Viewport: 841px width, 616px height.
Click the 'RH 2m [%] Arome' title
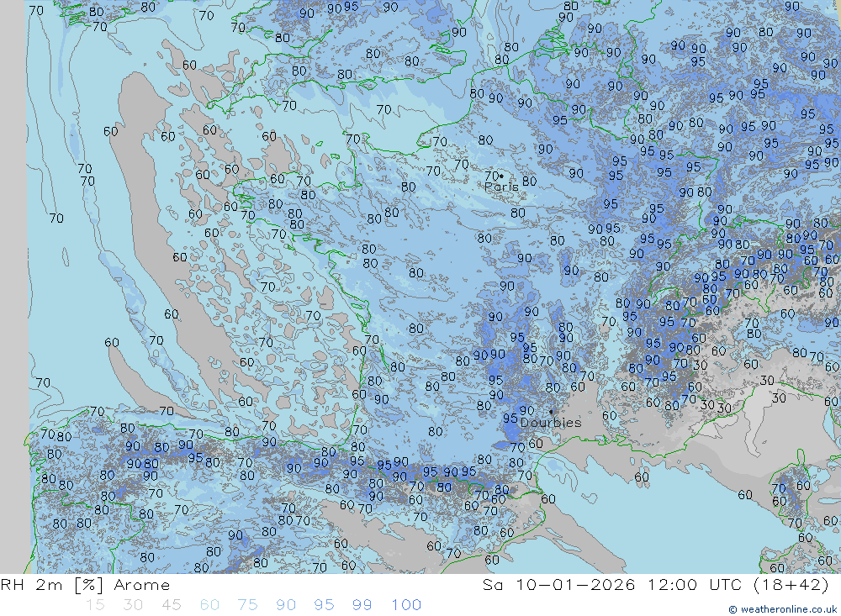(85, 585)
